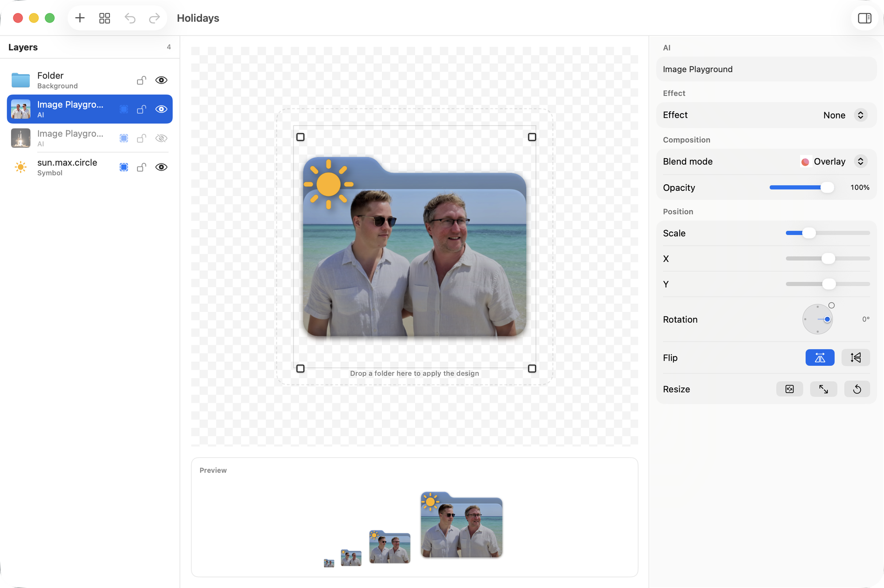Click the Rotation dial control

[818, 319]
